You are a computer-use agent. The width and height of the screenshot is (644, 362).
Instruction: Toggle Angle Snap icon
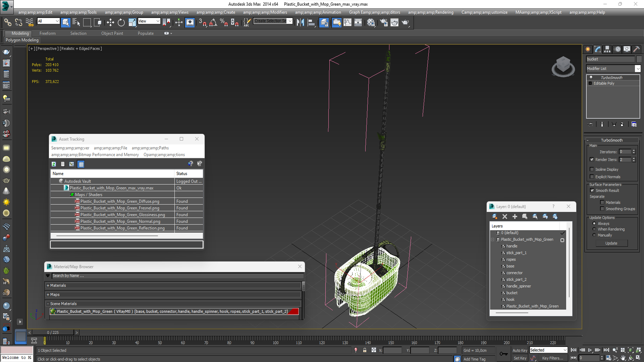(213, 22)
